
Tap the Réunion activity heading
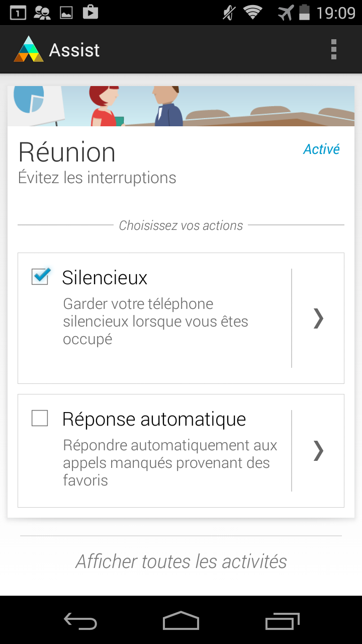pyautogui.click(x=67, y=152)
